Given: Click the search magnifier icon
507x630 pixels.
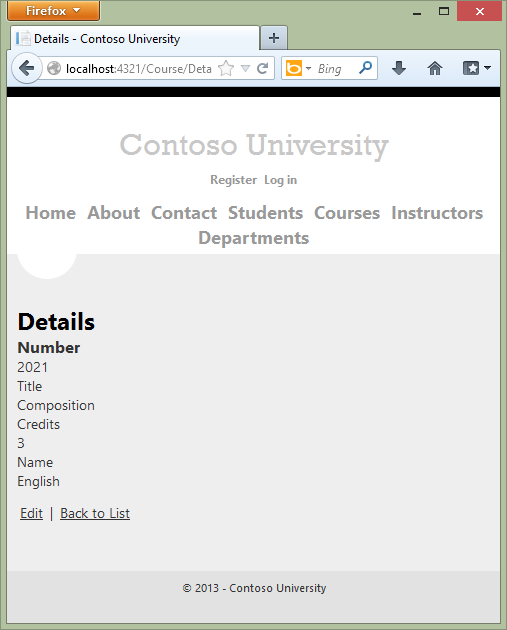Looking at the screenshot, I should (365, 68).
